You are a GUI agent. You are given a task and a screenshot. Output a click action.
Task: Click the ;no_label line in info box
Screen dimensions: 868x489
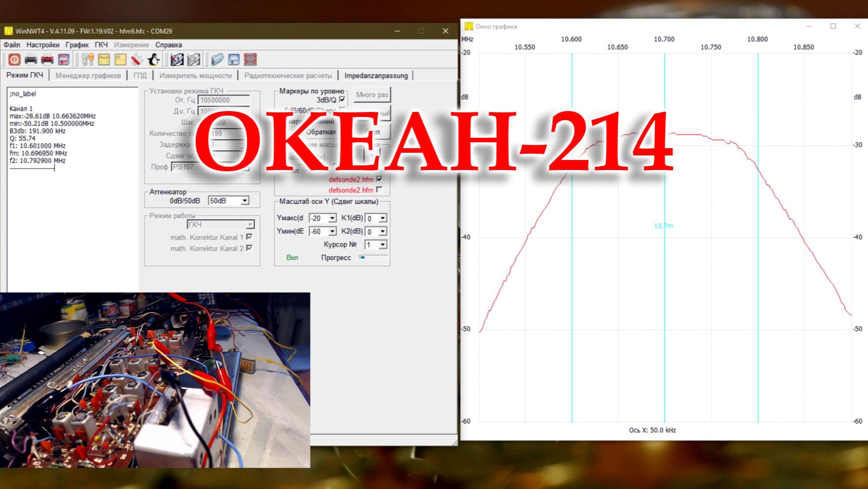pos(23,94)
